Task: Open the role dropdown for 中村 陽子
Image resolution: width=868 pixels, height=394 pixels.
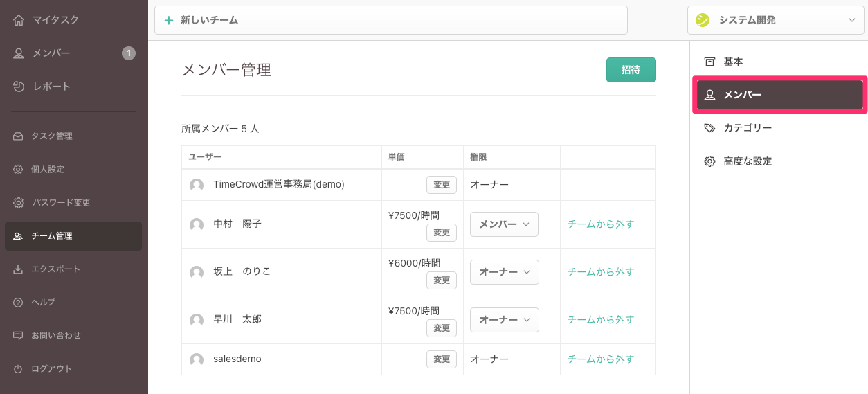Action: [504, 224]
